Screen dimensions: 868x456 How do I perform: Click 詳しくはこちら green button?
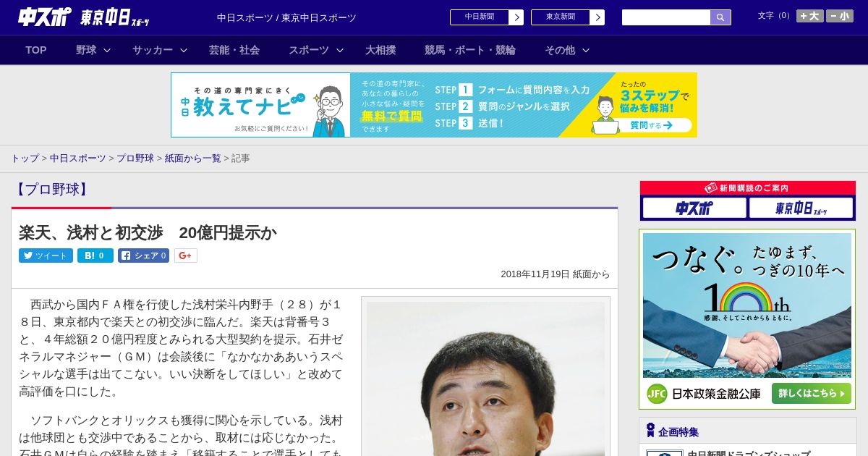click(x=812, y=394)
